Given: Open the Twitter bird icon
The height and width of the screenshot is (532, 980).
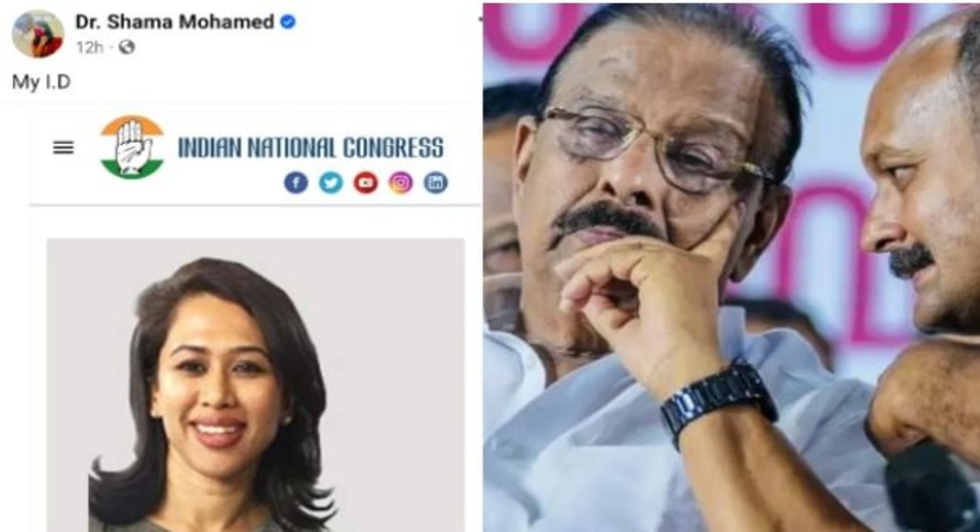Looking at the screenshot, I should pos(330,183).
